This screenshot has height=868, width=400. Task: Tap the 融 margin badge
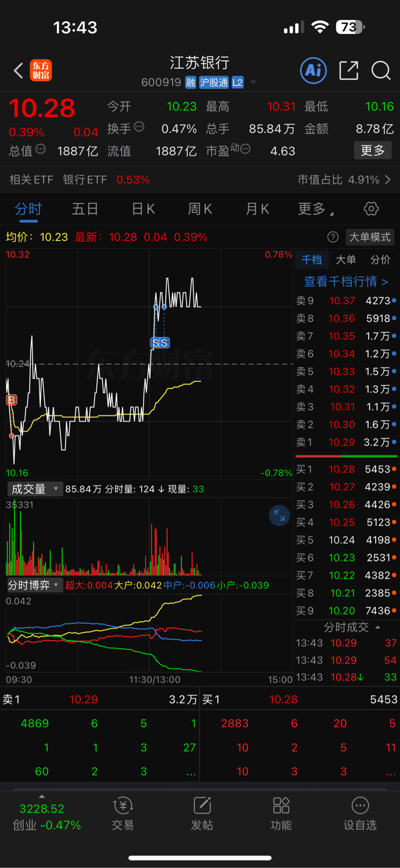click(x=191, y=82)
